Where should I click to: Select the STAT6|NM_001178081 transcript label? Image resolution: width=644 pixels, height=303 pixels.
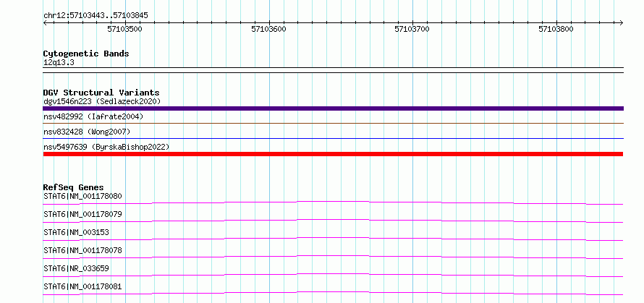coord(82,286)
